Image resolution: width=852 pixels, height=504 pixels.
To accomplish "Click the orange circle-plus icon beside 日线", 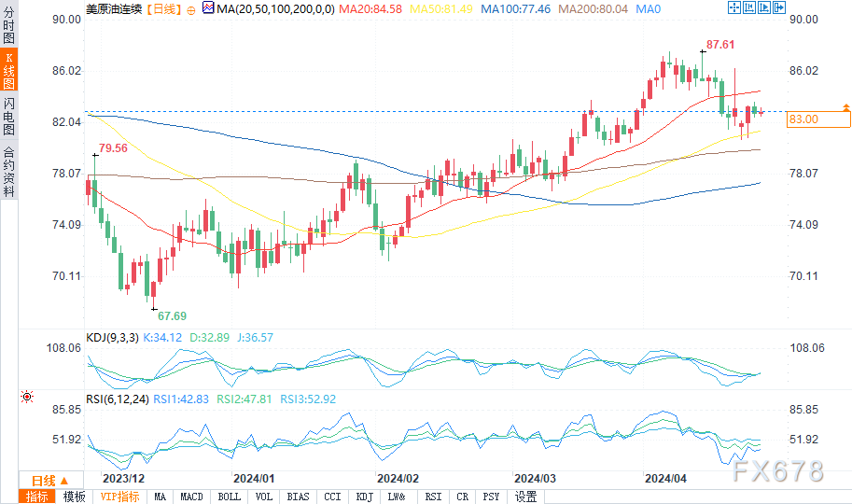I will coord(190,10).
